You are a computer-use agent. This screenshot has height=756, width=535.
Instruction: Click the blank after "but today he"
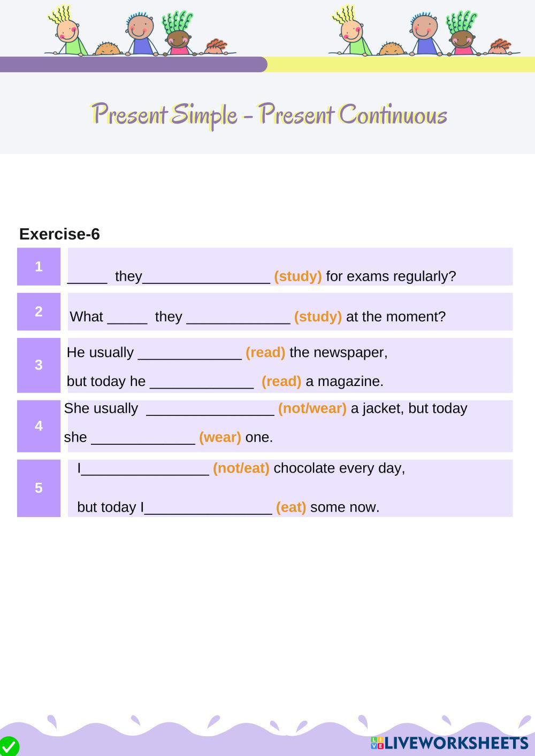(x=202, y=382)
